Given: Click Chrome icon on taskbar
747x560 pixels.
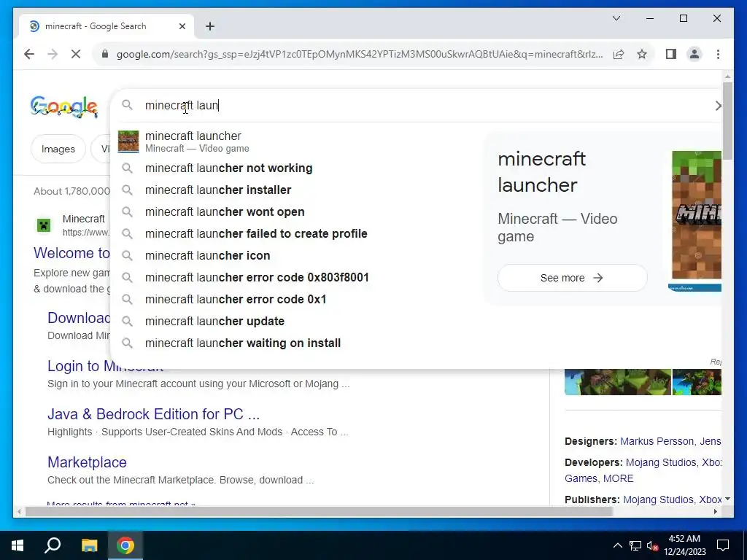Looking at the screenshot, I should click(x=125, y=545).
